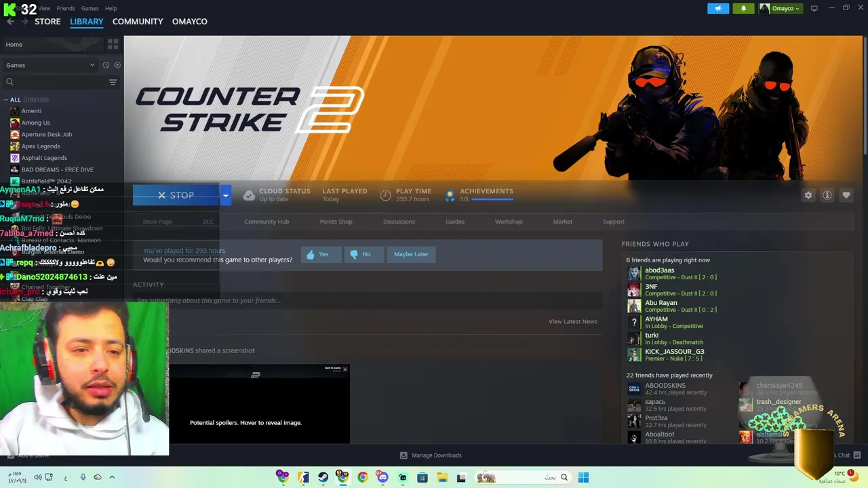Click the taskbar microphone tray icon
Image resolution: width=868 pixels, height=488 pixels.
click(x=83, y=477)
